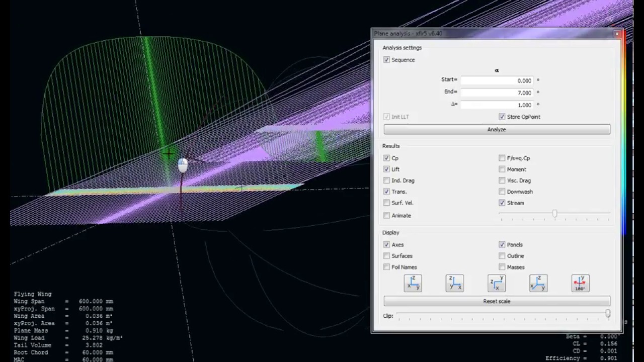Click the 'Efficiency = 0.901' readout
644x362 pixels.
pos(582,358)
